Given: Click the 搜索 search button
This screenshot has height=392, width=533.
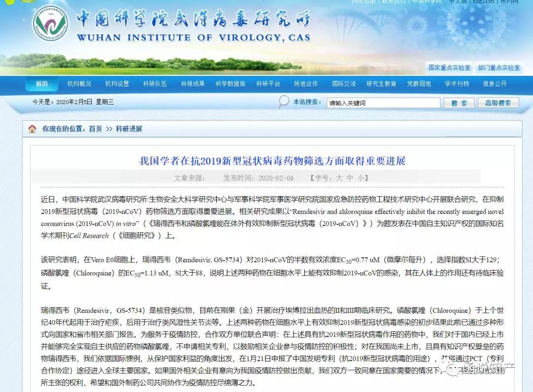Looking at the screenshot, I should 459,103.
